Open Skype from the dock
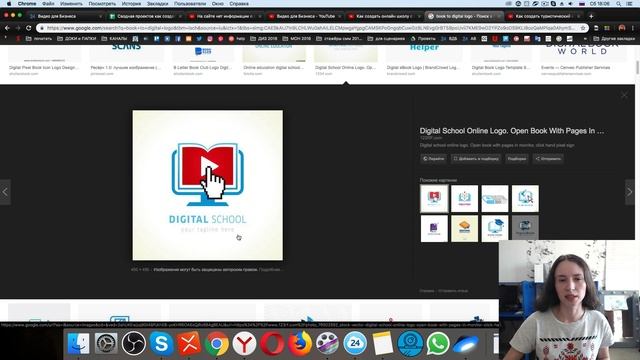Image resolution: width=640 pixels, height=360 pixels. 161,343
